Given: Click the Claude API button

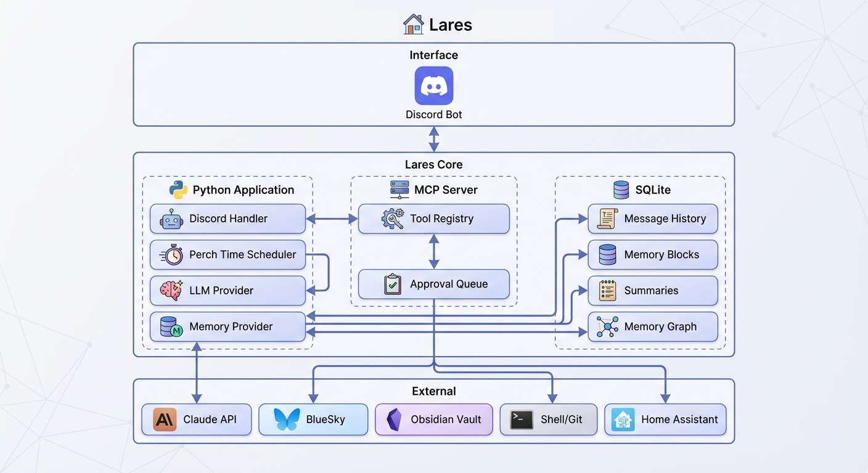Looking at the screenshot, I should coord(196,419).
